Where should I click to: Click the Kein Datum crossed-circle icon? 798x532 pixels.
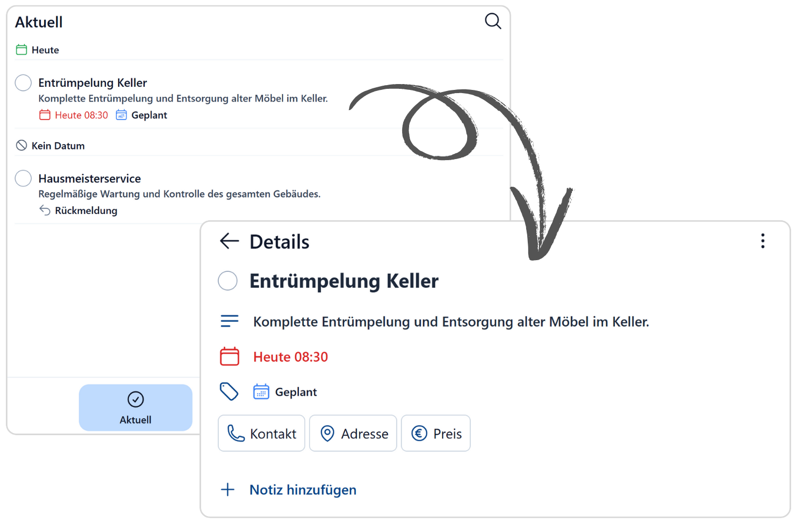[21, 145]
